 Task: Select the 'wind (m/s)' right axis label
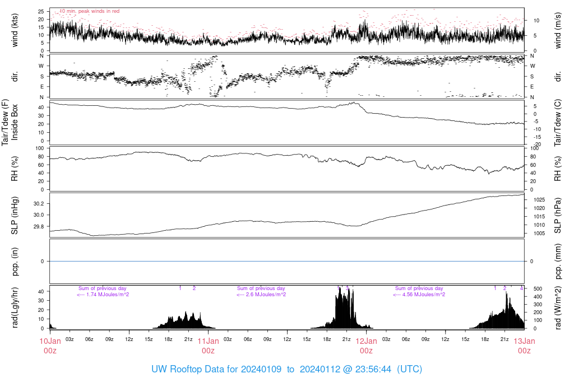(558, 30)
